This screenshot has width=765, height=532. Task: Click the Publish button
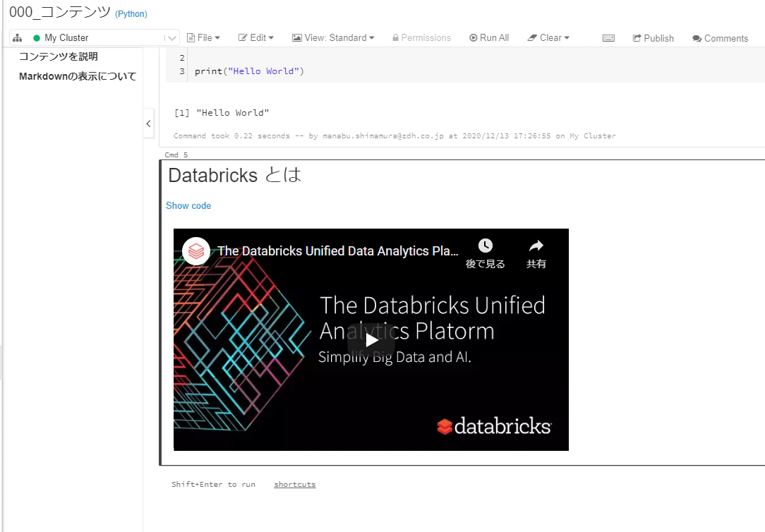[x=653, y=38]
